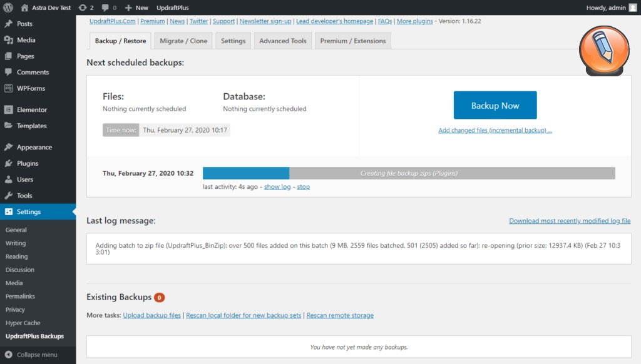Screen dimensions: 641x364
Task: Open the More plugins link
Action: [x=414, y=21]
